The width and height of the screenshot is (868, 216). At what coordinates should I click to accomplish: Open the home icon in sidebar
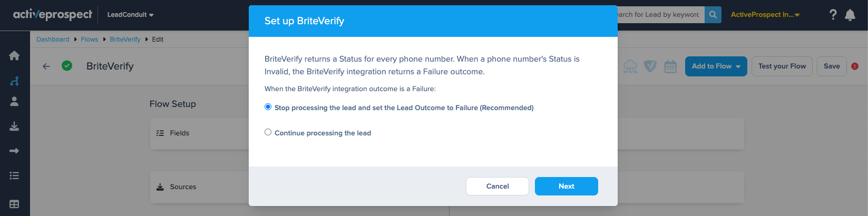click(x=14, y=55)
